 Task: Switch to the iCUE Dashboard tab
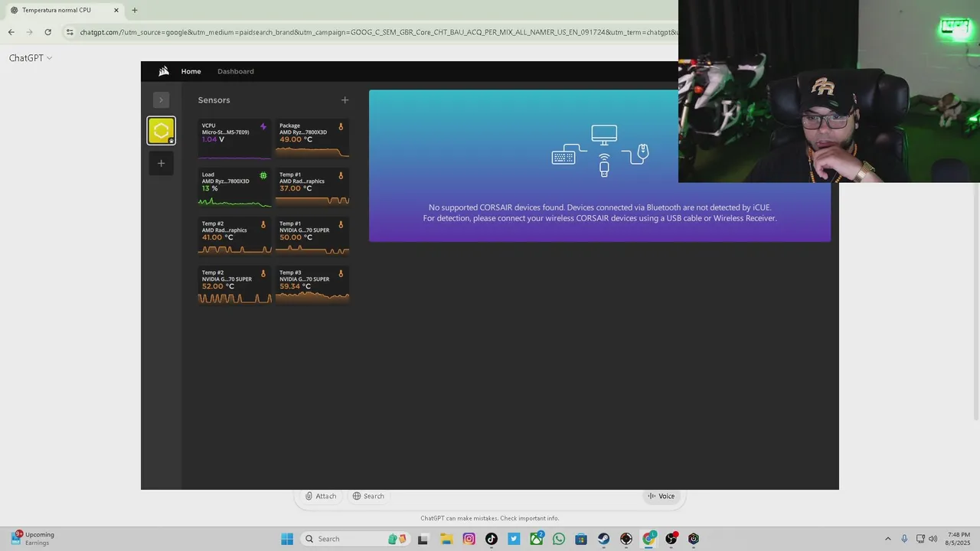235,71
